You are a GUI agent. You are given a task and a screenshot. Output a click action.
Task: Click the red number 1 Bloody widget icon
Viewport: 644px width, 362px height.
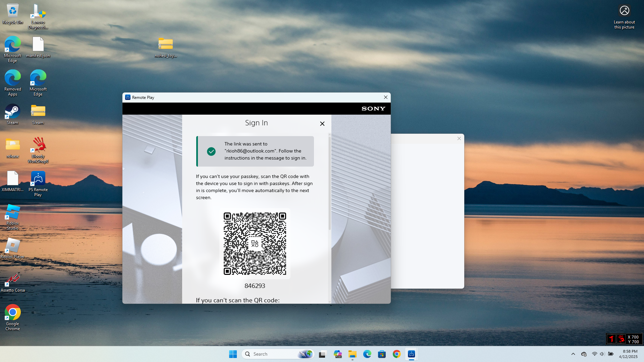tap(611, 339)
